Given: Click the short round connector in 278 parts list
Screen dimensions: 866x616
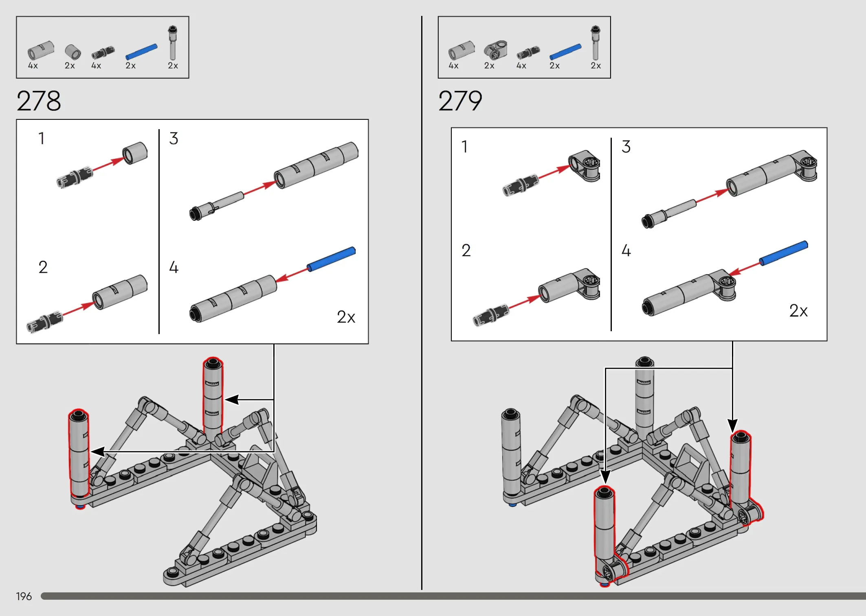Looking at the screenshot, I should tap(73, 52).
